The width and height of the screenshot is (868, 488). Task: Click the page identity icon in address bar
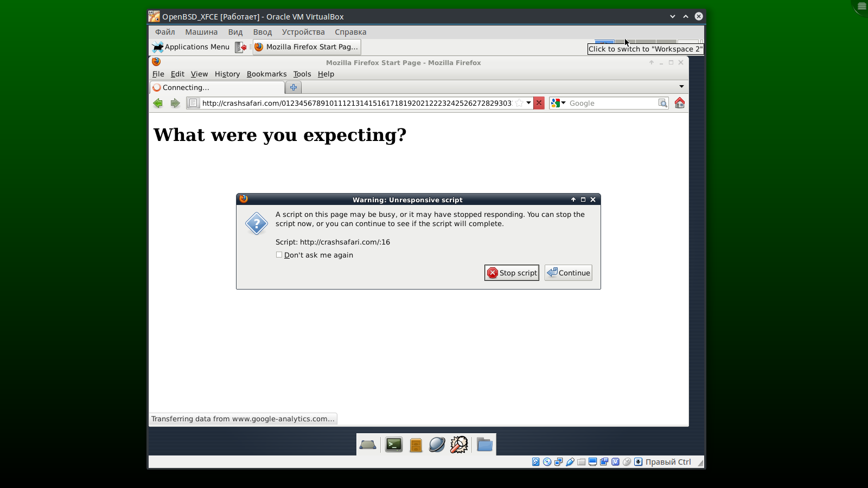coord(193,103)
